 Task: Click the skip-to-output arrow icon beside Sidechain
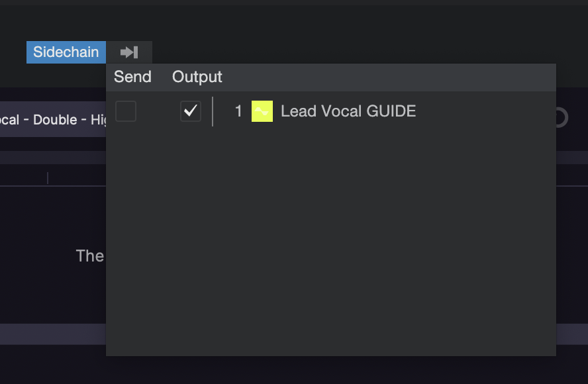pos(129,52)
